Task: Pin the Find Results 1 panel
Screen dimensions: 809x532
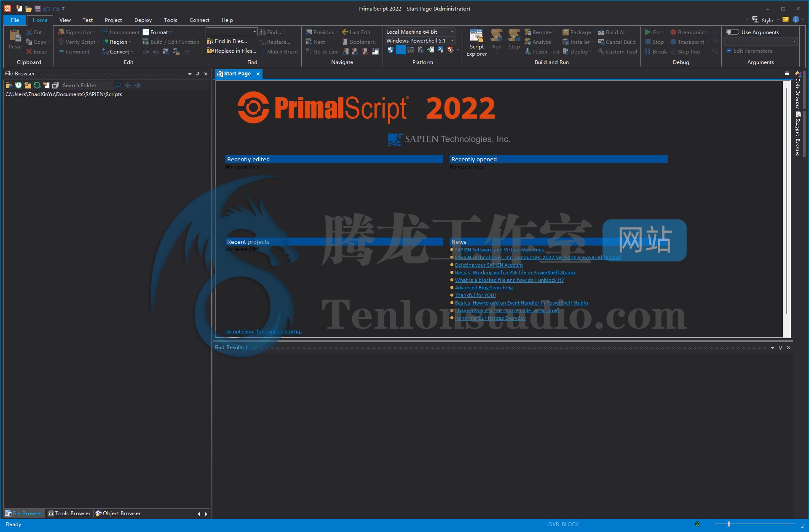Action: pos(780,348)
